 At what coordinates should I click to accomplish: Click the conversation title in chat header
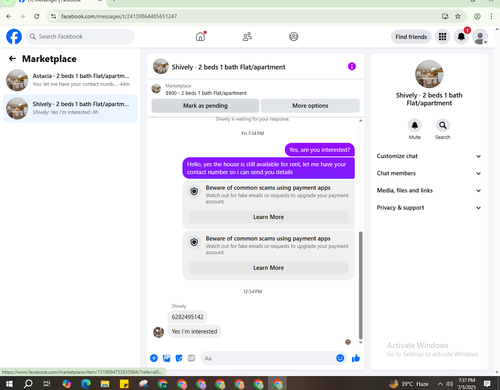click(x=228, y=67)
